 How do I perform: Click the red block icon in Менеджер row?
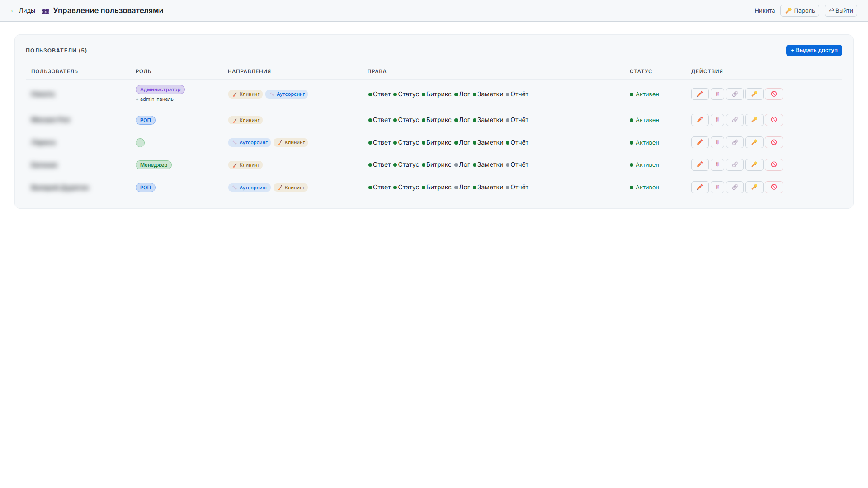[x=774, y=164]
